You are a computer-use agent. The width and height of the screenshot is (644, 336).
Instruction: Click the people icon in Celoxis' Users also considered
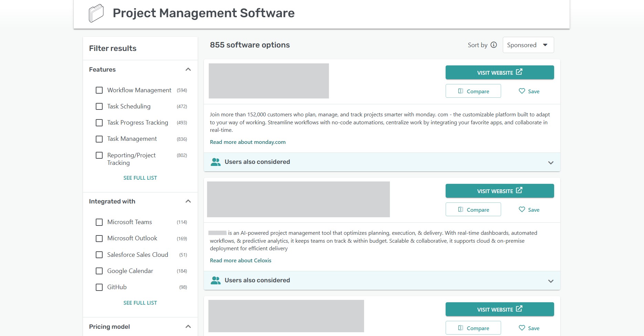(216, 280)
